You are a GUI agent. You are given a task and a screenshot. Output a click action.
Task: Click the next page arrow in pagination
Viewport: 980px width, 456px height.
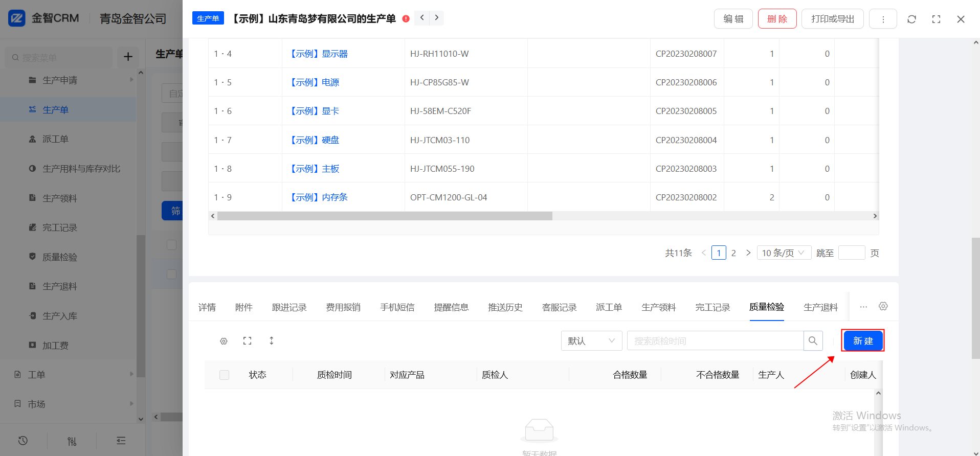748,253
